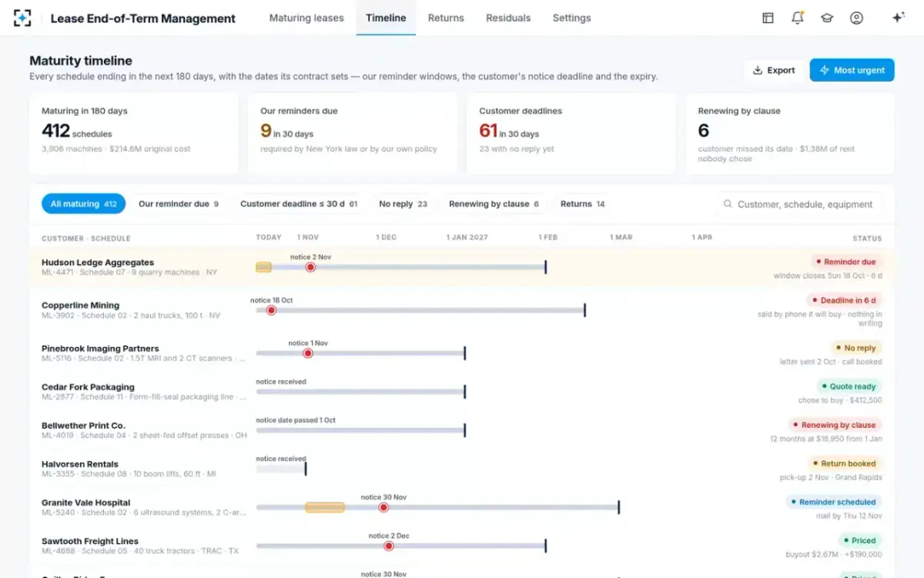Image resolution: width=924 pixels, height=578 pixels.
Task: Open the notifications bell
Action: (797, 18)
